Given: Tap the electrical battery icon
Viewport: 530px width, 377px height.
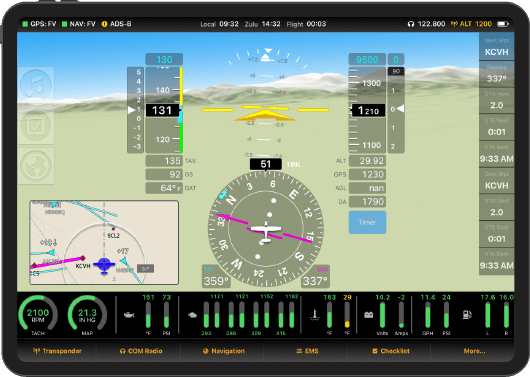Looking at the screenshot, I should (368, 315).
